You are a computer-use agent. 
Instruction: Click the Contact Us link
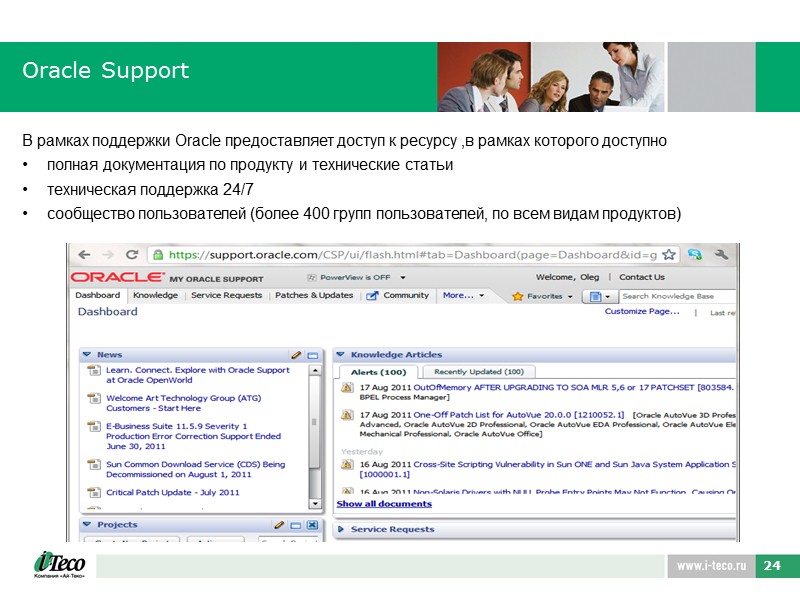[x=642, y=277]
